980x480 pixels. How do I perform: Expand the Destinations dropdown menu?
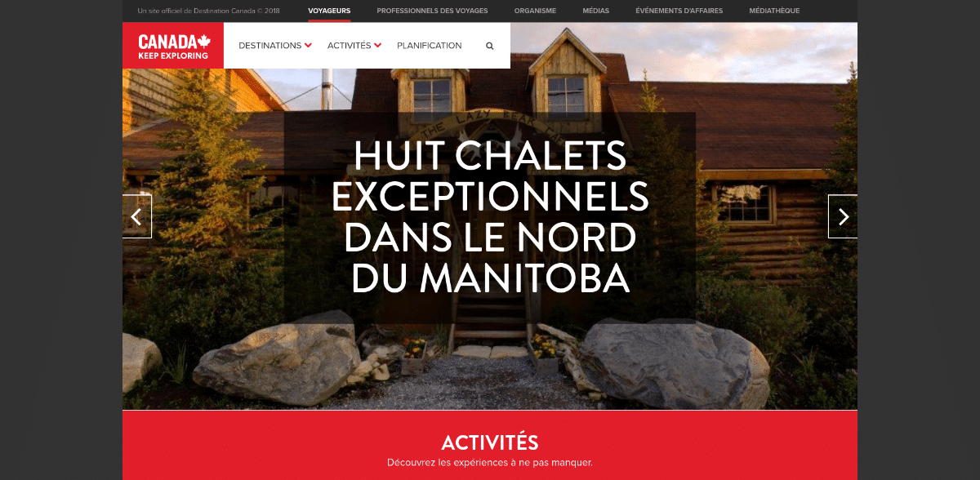click(275, 46)
